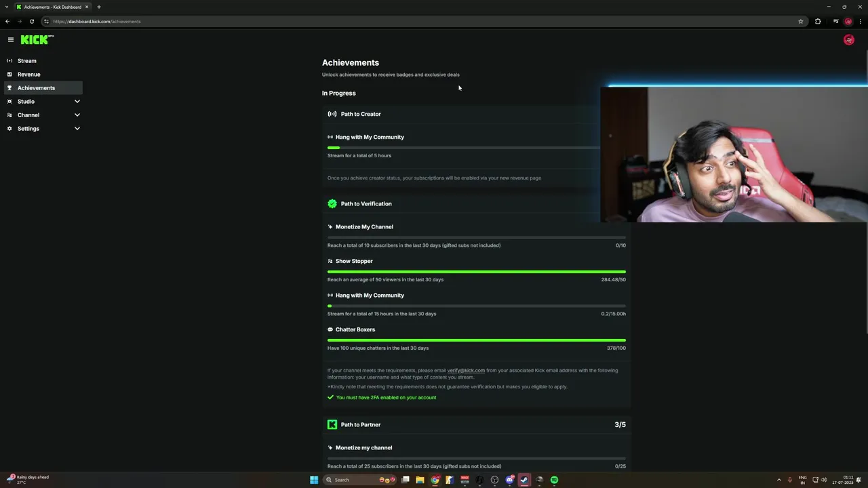Click the streamer webcam overlay
This screenshot has width=868, height=488.
[734, 154]
